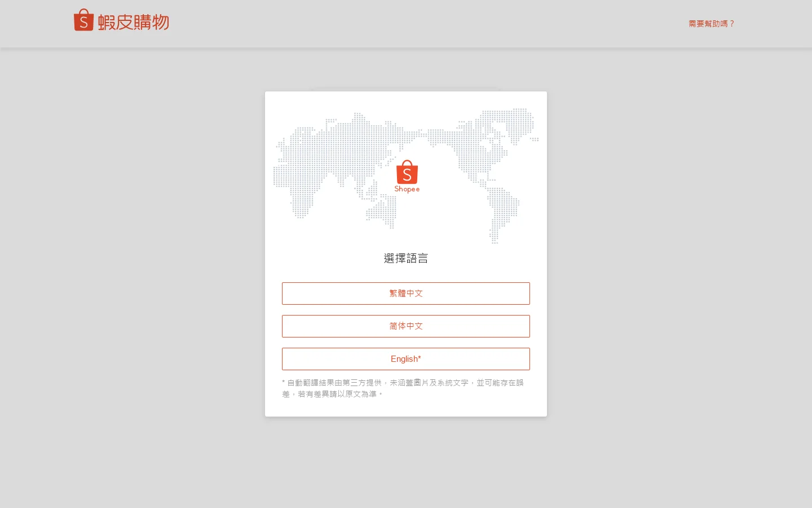This screenshot has width=812, height=508.
Task: Choose the 繁體中文 language button
Action: tap(406, 294)
